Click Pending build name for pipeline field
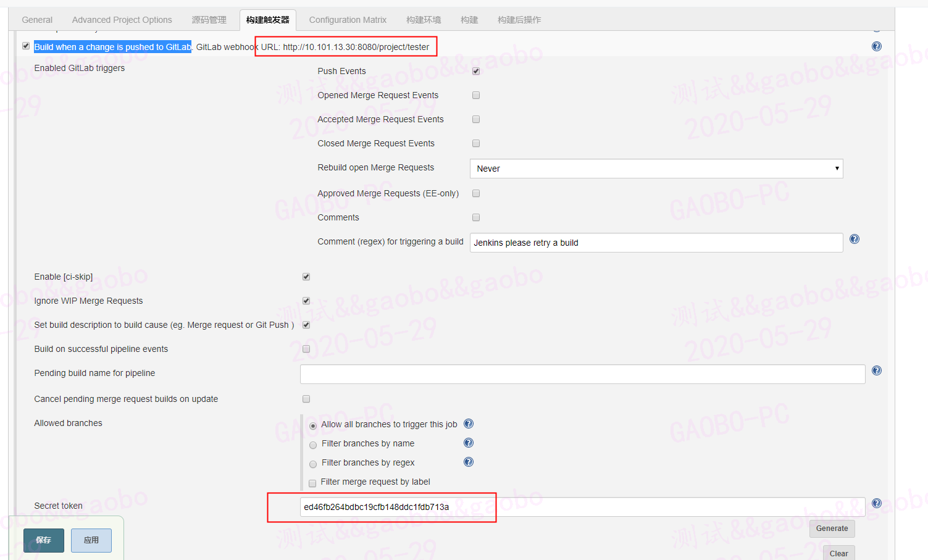The width and height of the screenshot is (928, 560). [x=583, y=374]
